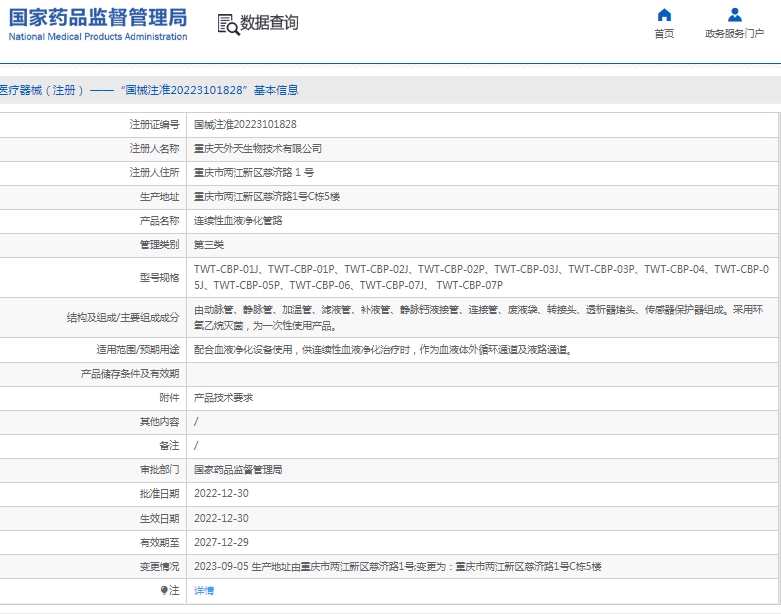Click effective date value in 生效日期 row
Image resolution: width=781 pixels, height=614 pixels.
(x=221, y=518)
